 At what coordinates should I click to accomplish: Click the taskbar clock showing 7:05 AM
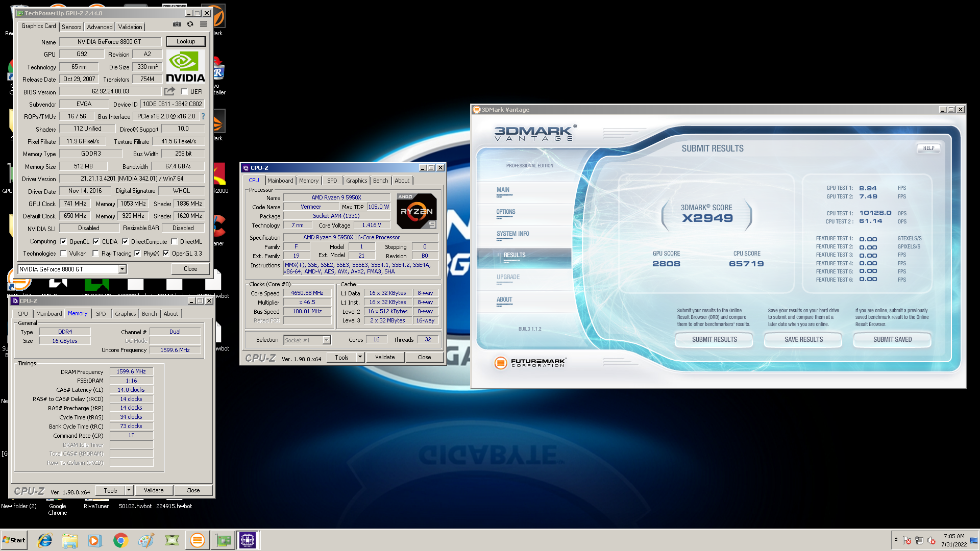953,540
